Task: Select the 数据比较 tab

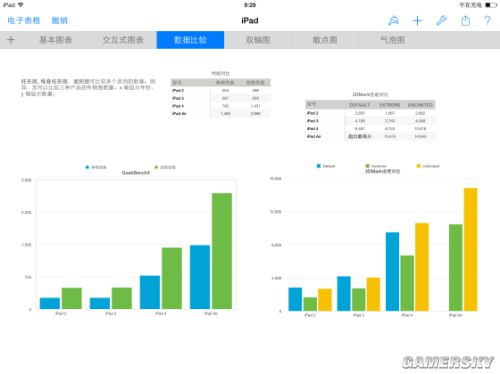Action: pos(190,40)
